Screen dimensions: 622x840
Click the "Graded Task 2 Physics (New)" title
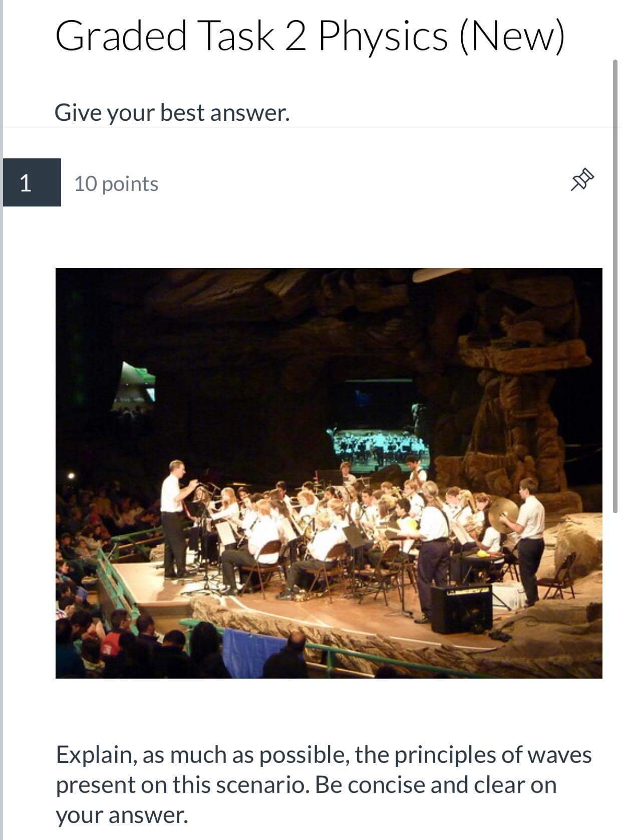coord(310,36)
